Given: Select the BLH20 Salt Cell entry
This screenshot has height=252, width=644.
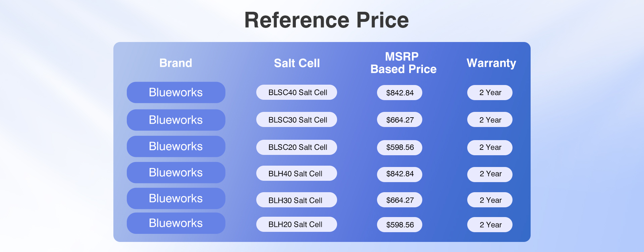Looking at the screenshot, I should pyautogui.click(x=297, y=224).
